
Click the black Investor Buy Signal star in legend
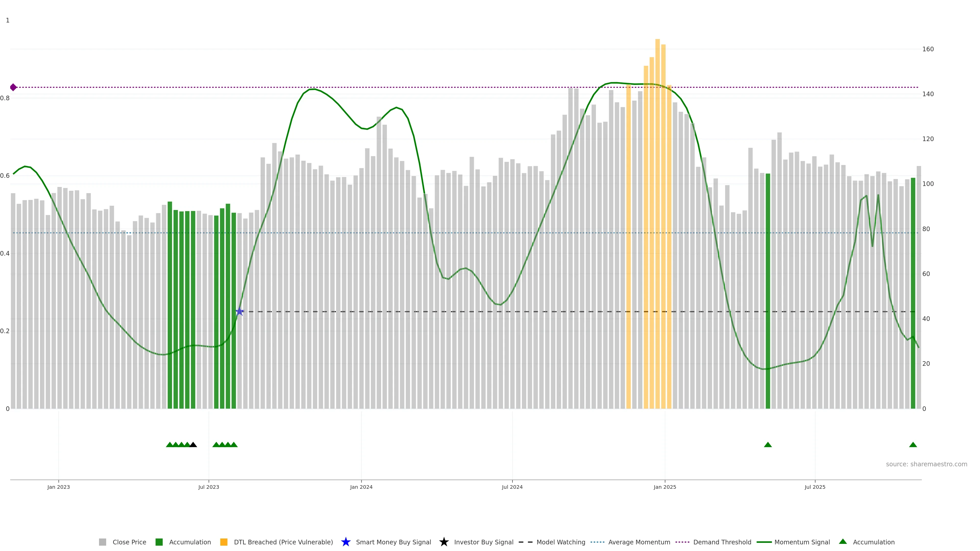(444, 542)
